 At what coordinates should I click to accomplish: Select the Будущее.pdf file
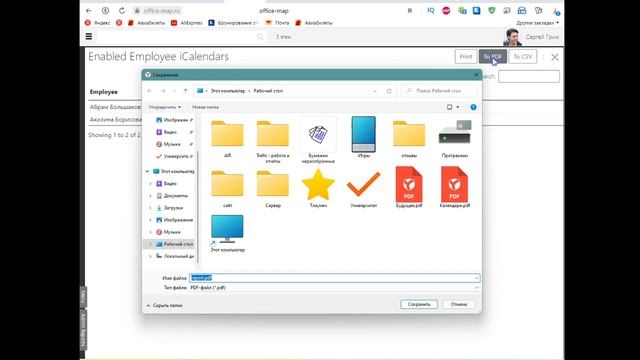409,187
